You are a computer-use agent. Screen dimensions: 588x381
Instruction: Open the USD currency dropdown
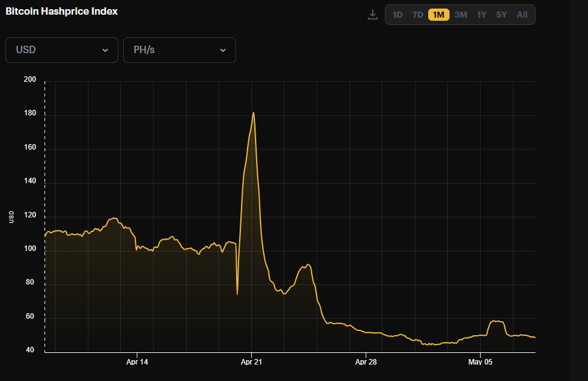point(62,50)
